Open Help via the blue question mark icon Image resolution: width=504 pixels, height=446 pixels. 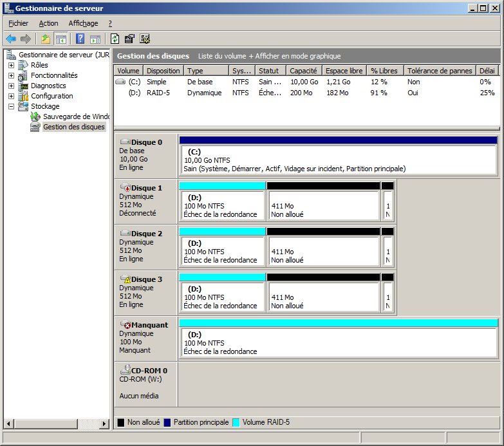(x=80, y=39)
